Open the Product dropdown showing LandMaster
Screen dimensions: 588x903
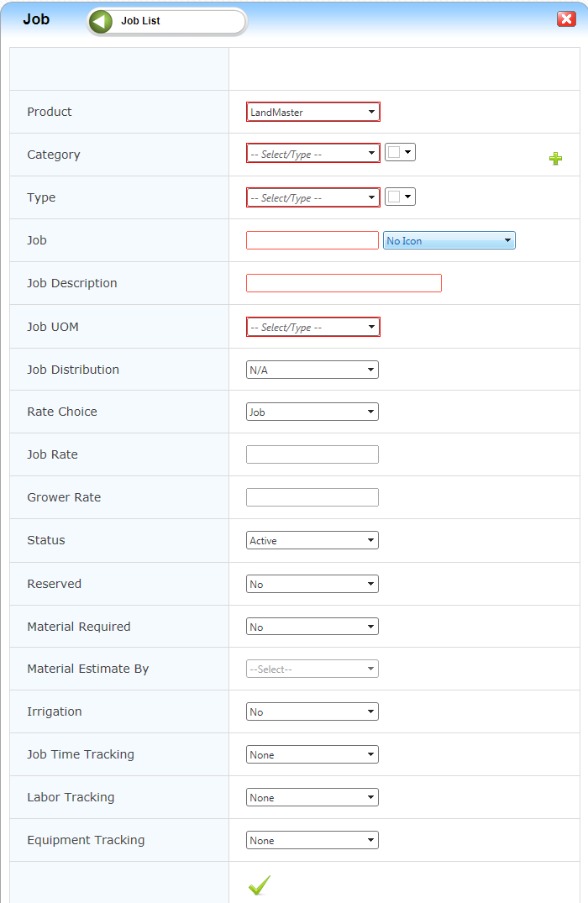click(x=312, y=112)
